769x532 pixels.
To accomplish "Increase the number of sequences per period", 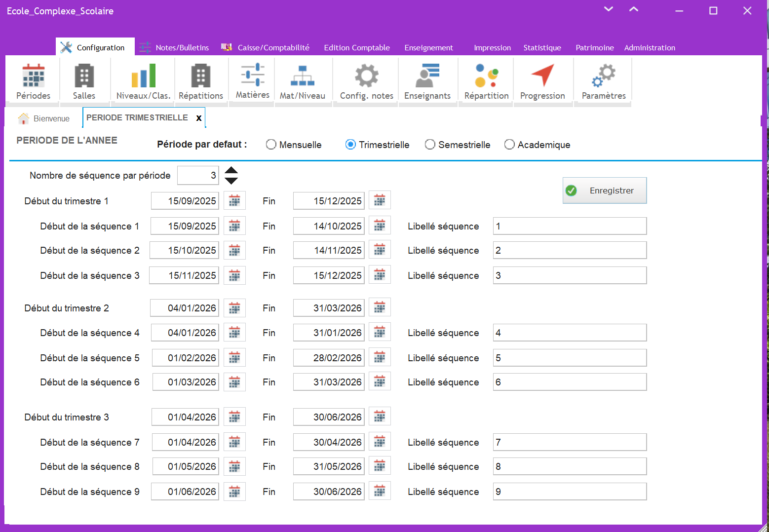I will pos(231,170).
